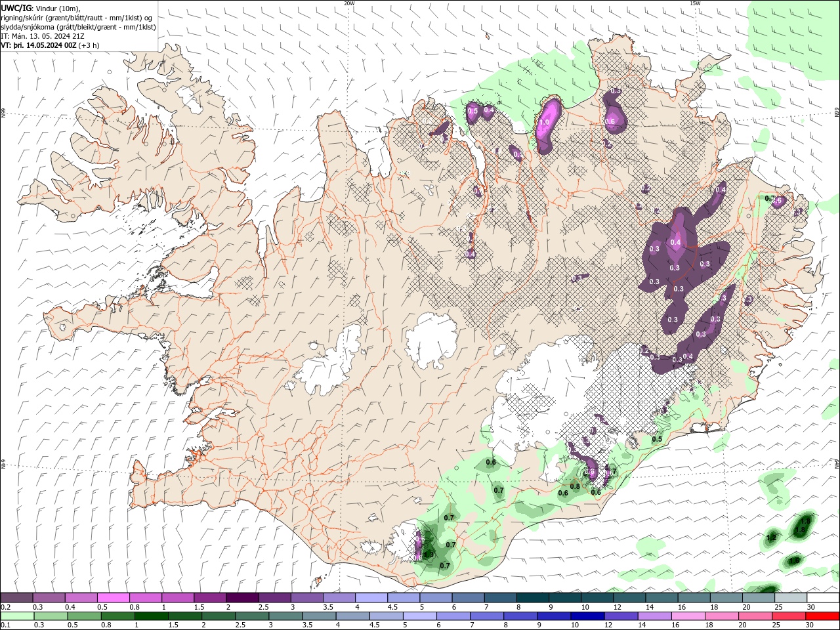Click the white snow legend swatch labeled 30

[823, 598]
